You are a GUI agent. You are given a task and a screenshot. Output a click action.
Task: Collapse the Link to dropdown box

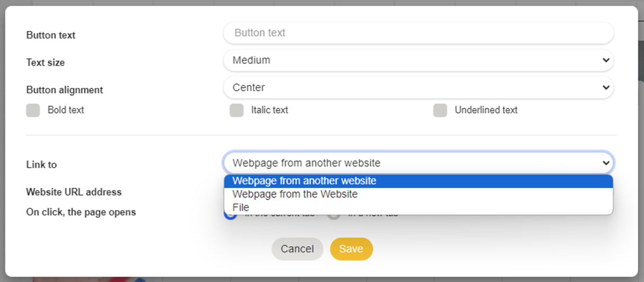click(418, 163)
